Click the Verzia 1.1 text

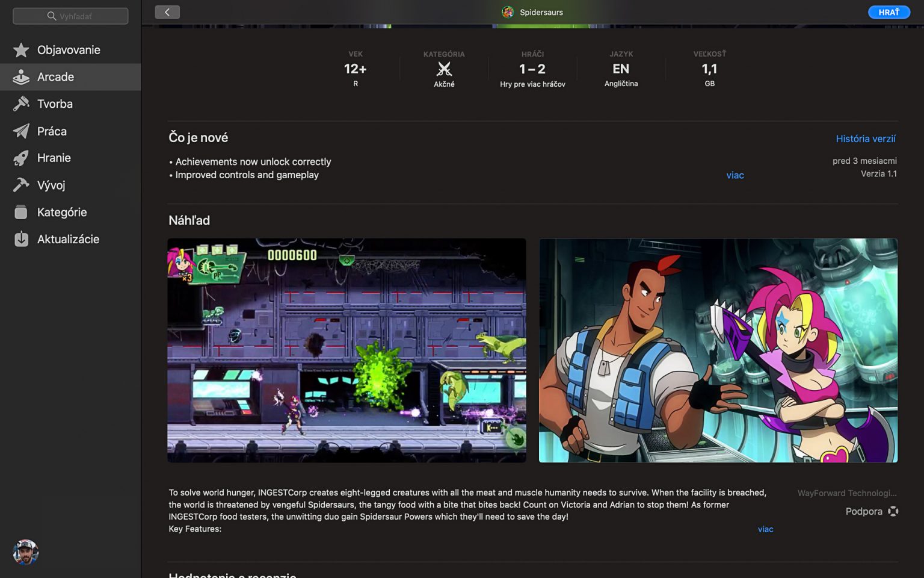coord(878,173)
